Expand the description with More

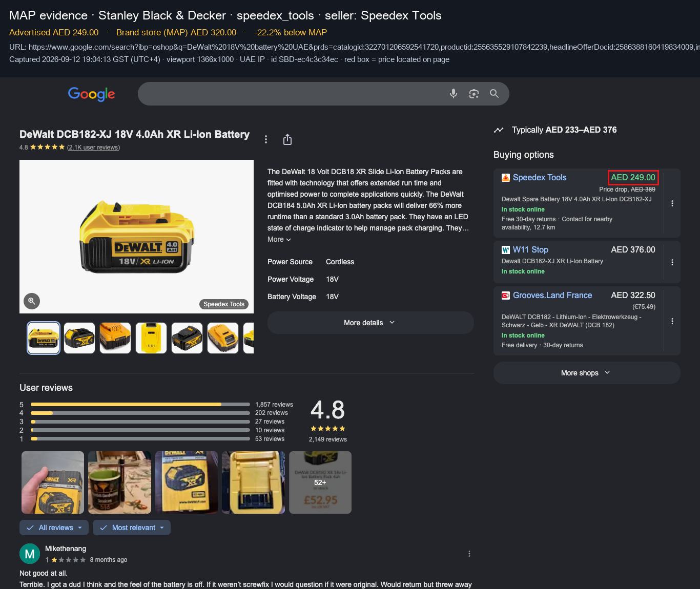[x=279, y=240]
